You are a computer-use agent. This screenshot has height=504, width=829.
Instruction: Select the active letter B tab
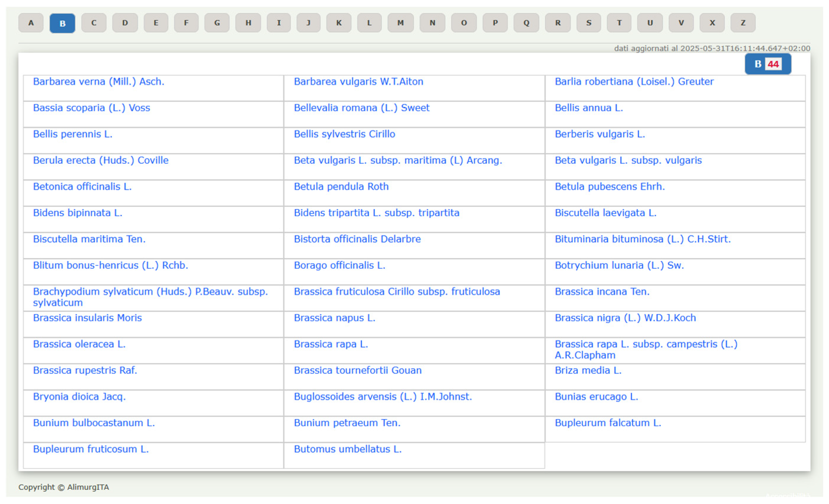62,23
